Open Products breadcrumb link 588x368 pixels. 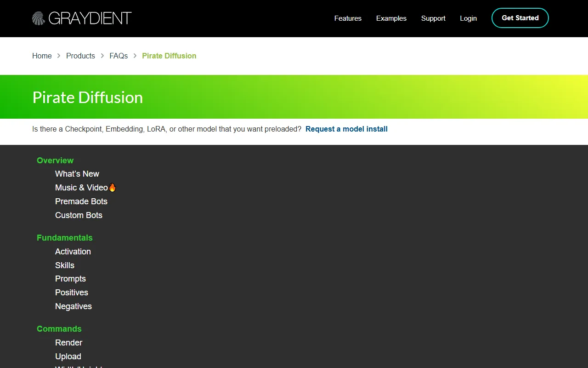(80, 56)
